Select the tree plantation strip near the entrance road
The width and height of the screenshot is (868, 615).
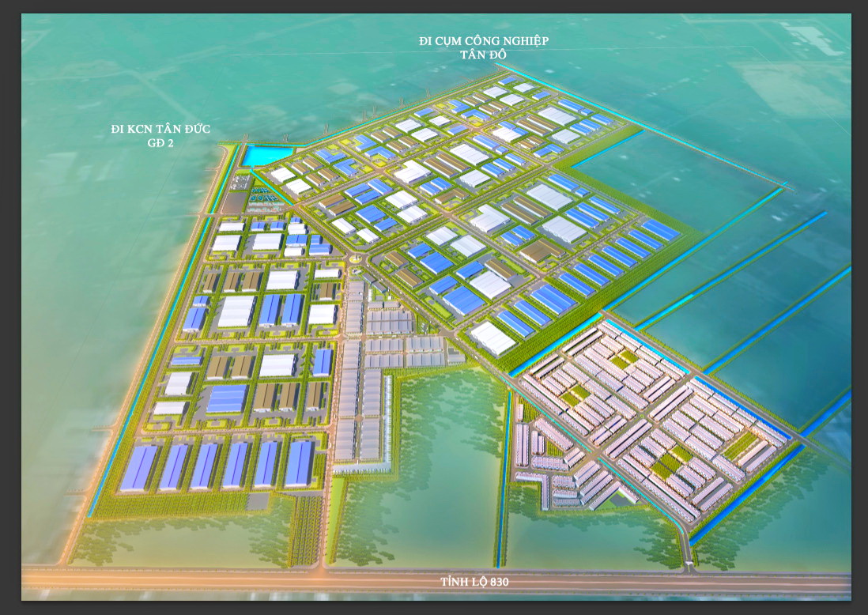click(305, 530)
